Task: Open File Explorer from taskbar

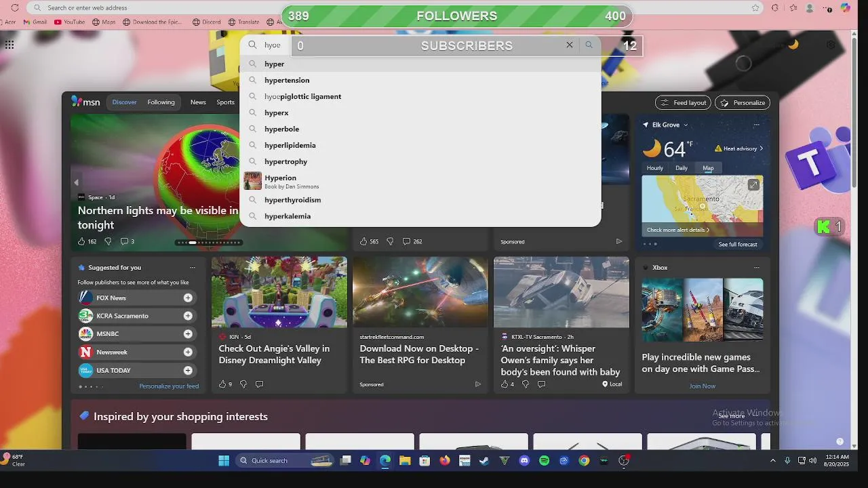Action: [405, 461]
